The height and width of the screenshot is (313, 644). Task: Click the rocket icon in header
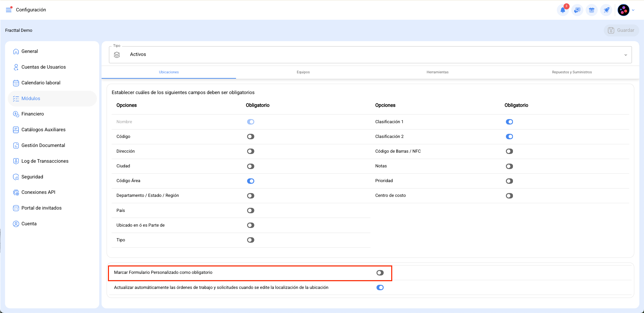click(x=606, y=10)
